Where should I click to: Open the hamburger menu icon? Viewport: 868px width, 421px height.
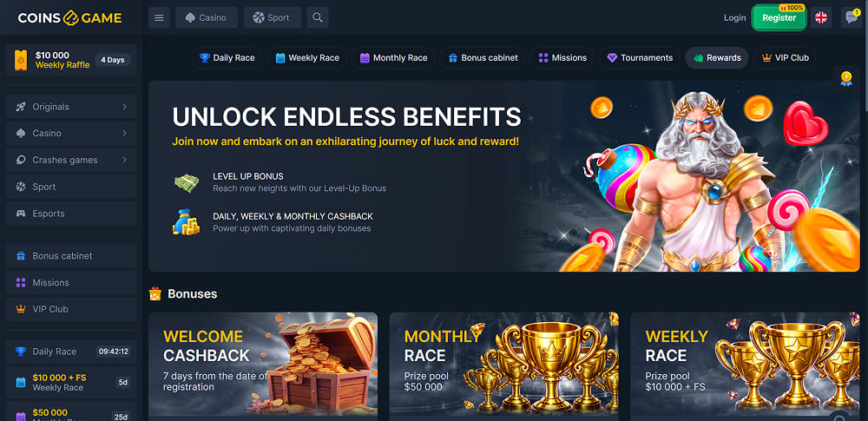(x=159, y=17)
